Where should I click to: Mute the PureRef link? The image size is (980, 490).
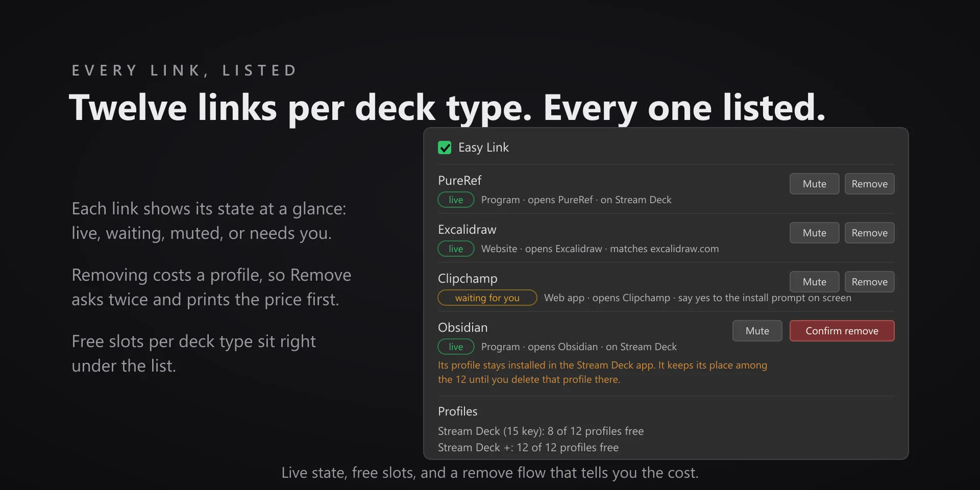pos(814,184)
